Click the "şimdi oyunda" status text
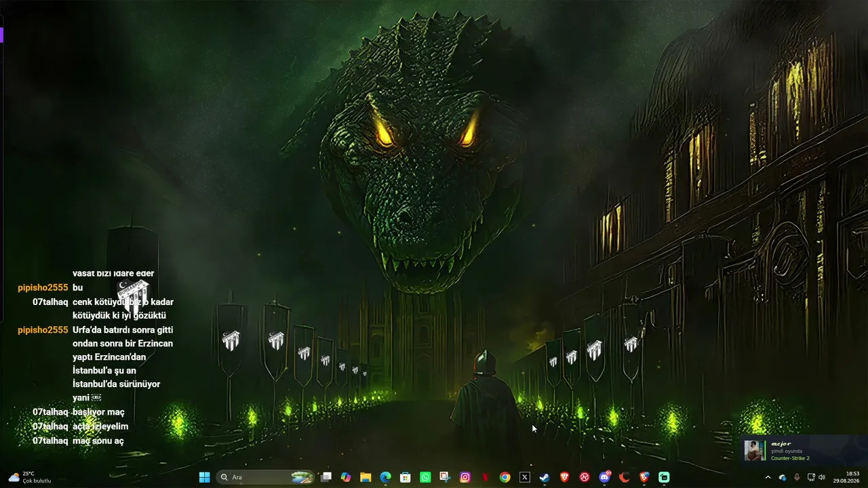868x488 pixels. 787,451
